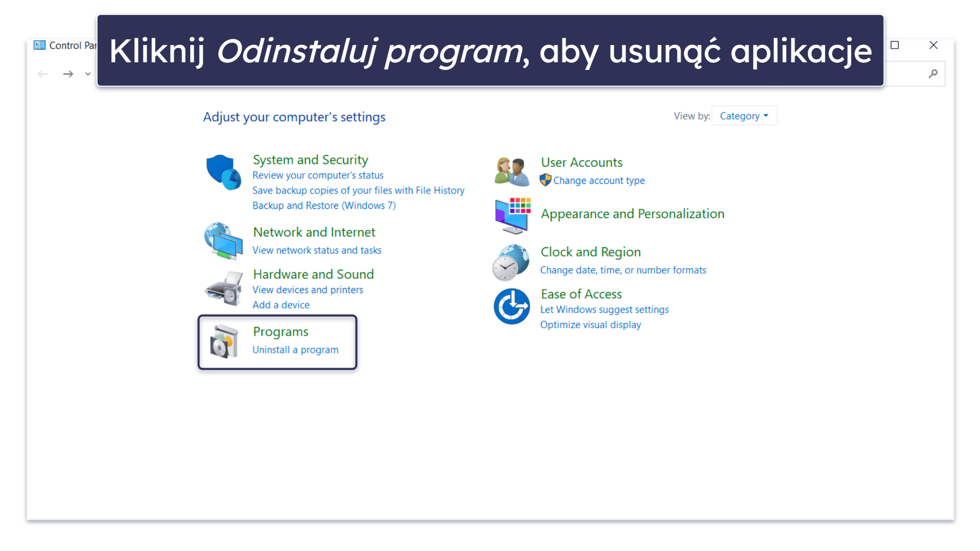The image size is (980, 551).
Task: Click the search magnifier icon
Action: [x=933, y=74]
